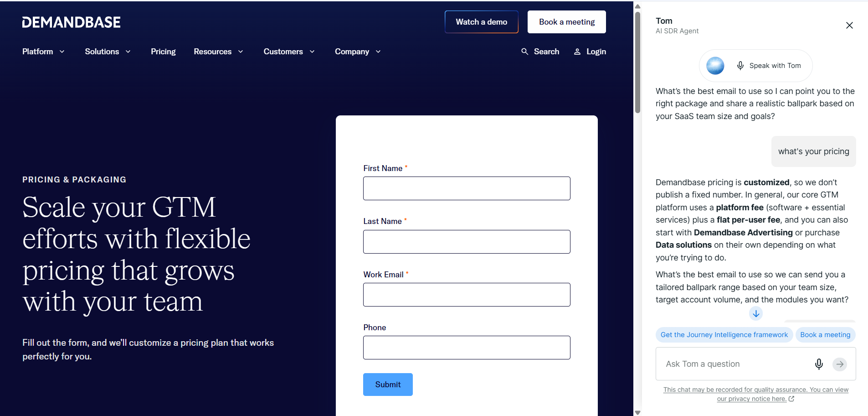
Task: Expand the Resources menu chevron
Action: tap(241, 52)
